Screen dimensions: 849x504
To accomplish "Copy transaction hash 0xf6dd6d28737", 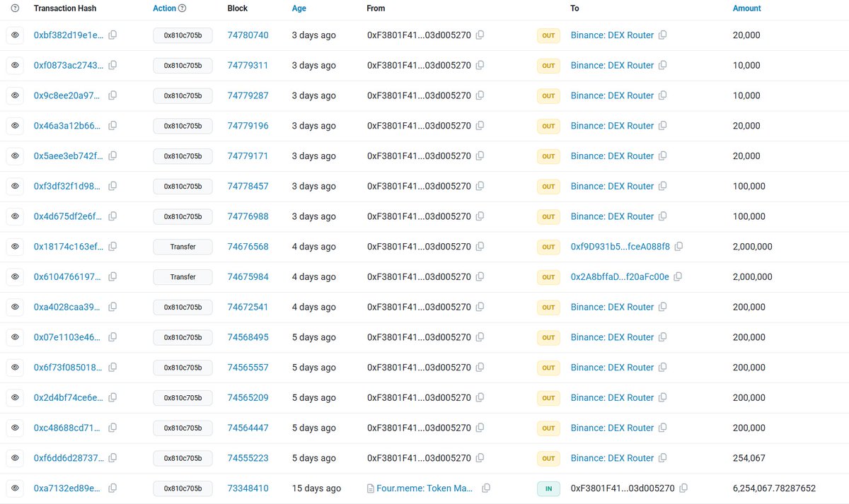I will click(x=112, y=458).
